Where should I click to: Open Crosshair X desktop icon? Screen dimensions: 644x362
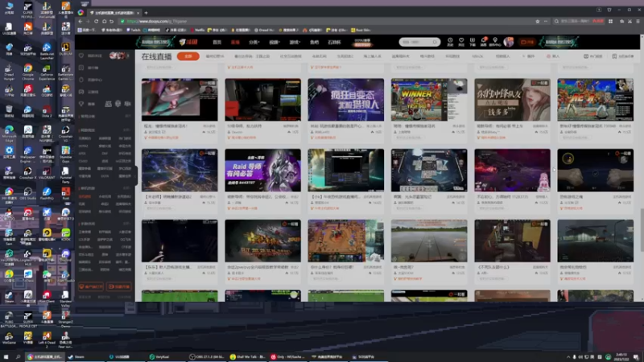[27, 173]
